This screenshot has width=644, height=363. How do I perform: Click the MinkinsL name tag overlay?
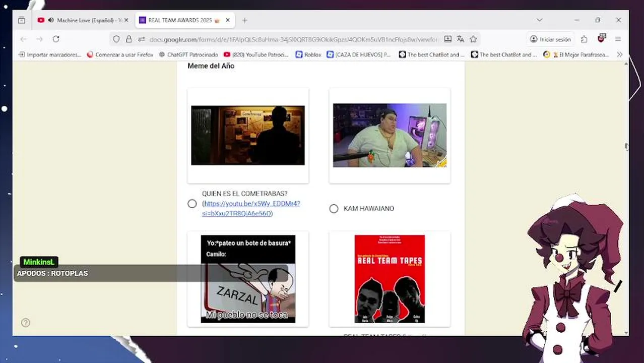coord(39,262)
